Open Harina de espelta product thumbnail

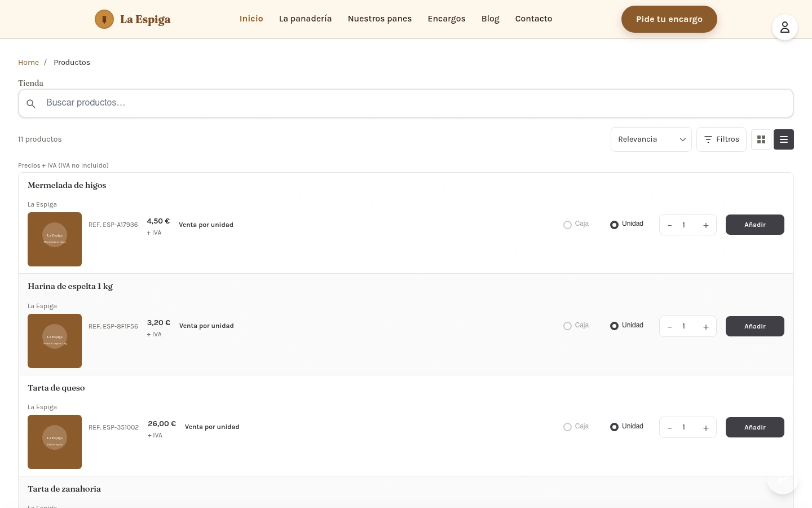click(x=55, y=341)
